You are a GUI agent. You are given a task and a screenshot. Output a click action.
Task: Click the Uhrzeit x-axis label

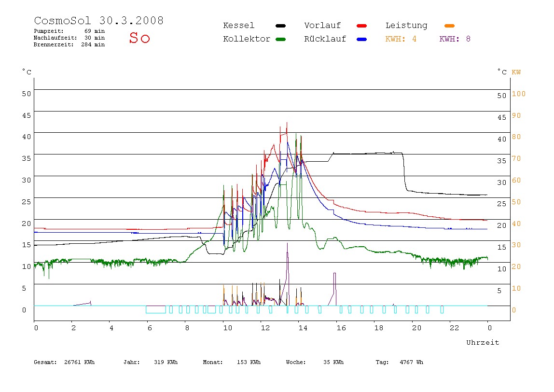[483, 342]
